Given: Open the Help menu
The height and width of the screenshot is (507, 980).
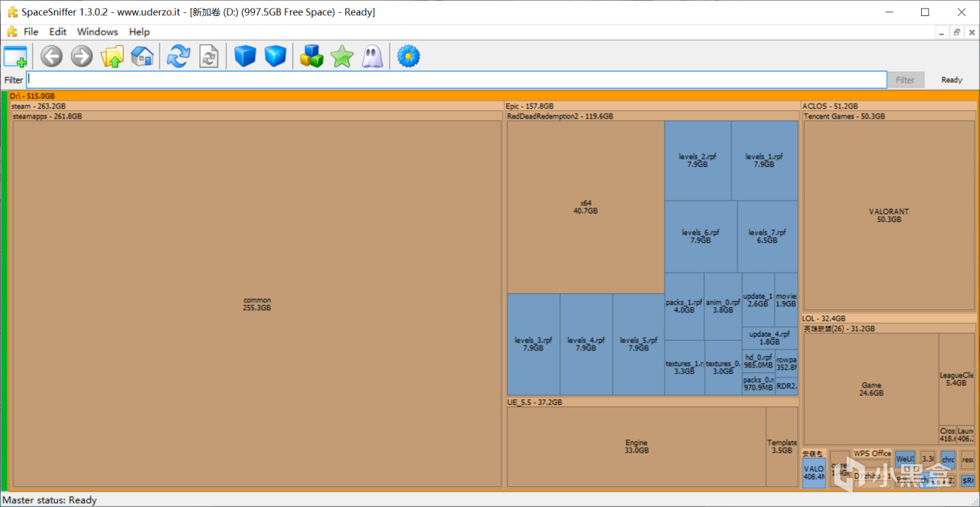Looking at the screenshot, I should (x=139, y=31).
